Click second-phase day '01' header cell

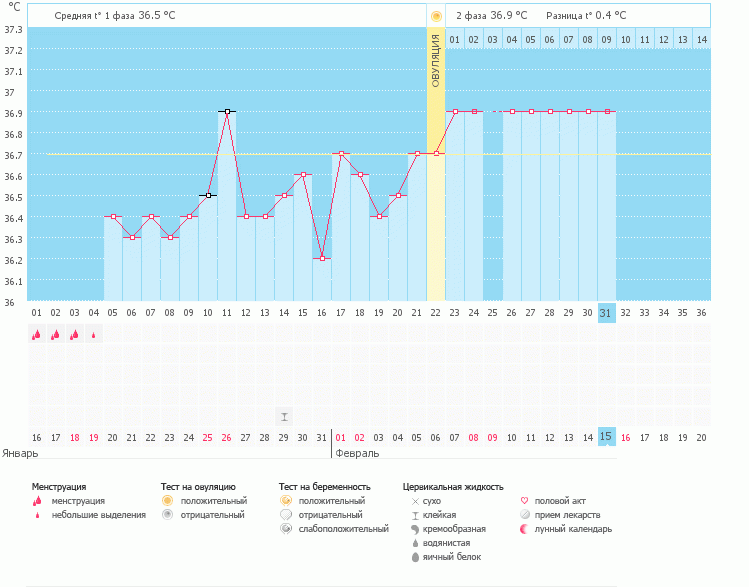(455, 40)
